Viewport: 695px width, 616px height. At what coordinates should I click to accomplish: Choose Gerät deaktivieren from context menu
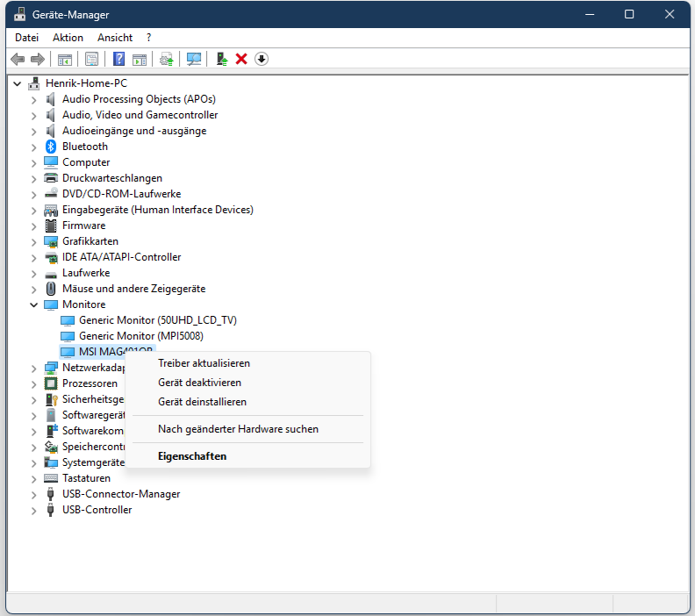pos(248,383)
